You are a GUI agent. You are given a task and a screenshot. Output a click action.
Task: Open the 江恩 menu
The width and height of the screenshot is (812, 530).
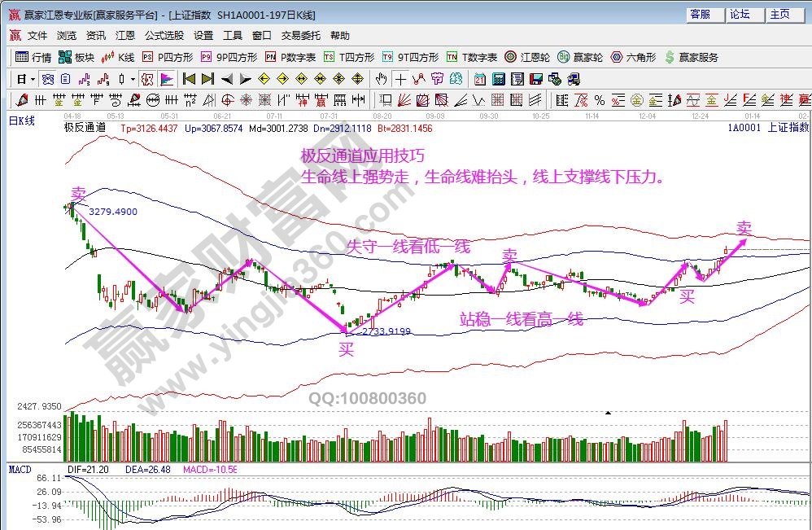[x=125, y=36]
